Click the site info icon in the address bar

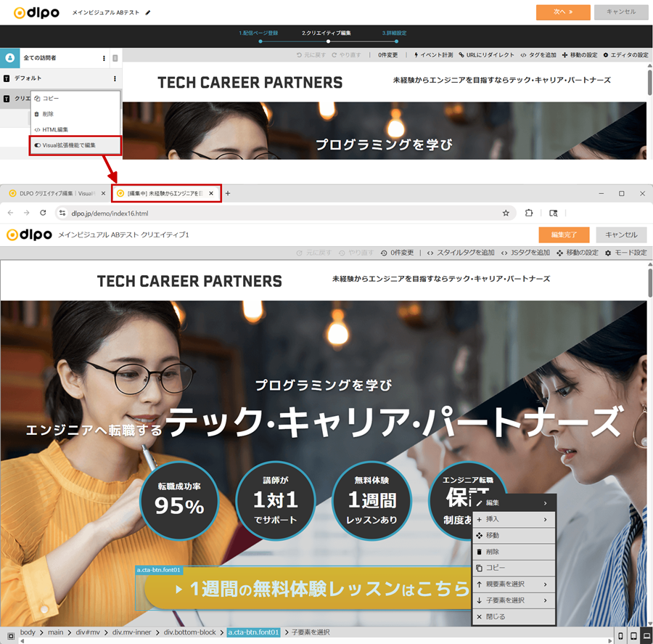[x=62, y=213]
